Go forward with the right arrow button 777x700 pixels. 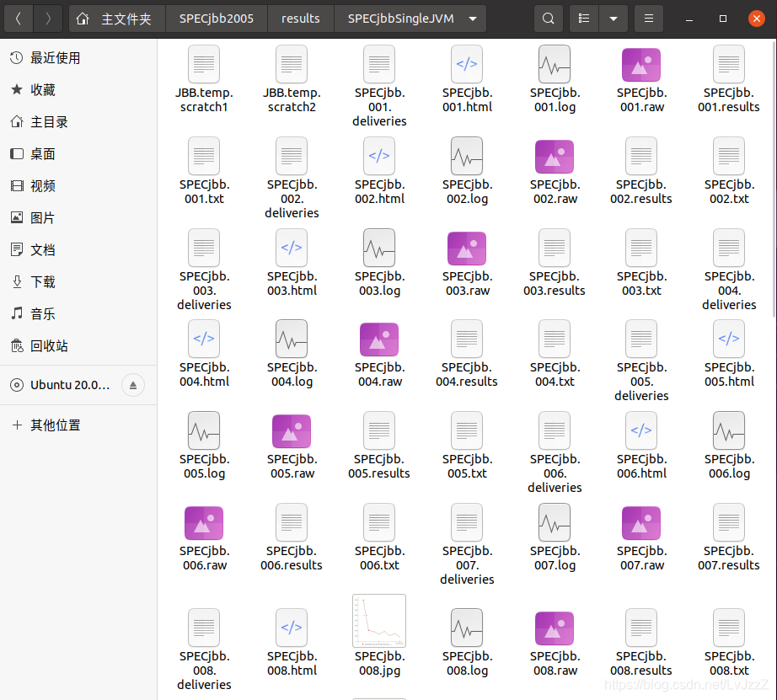(x=48, y=19)
